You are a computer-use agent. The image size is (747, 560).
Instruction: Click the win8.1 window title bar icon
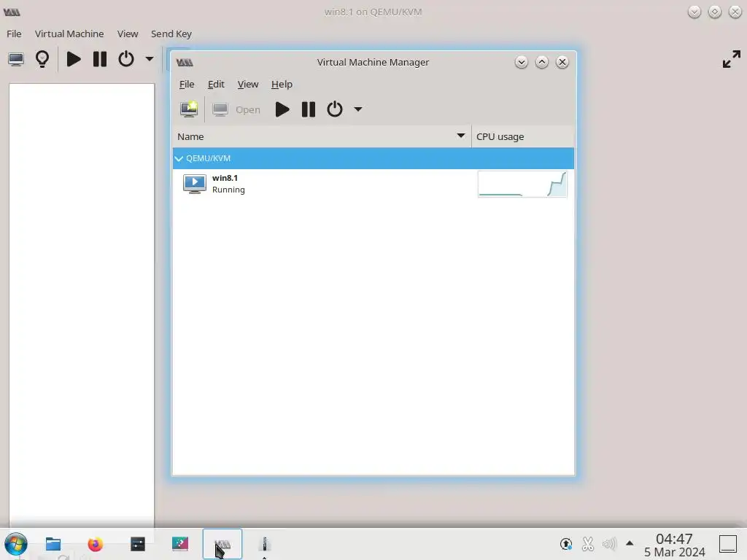click(x=12, y=12)
